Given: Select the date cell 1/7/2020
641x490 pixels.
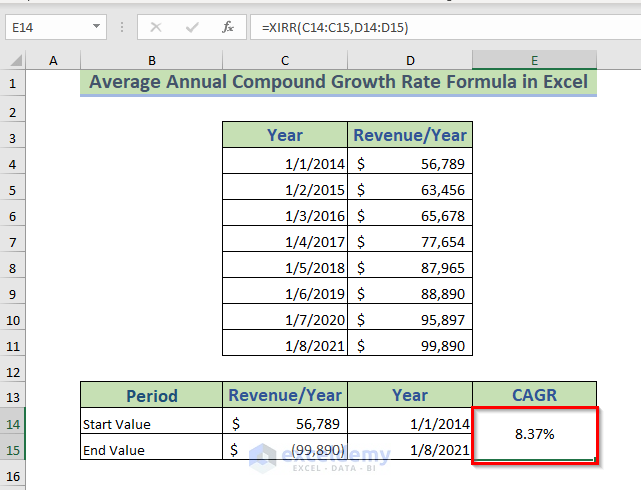Looking at the screenshot, I should point(285,317).
